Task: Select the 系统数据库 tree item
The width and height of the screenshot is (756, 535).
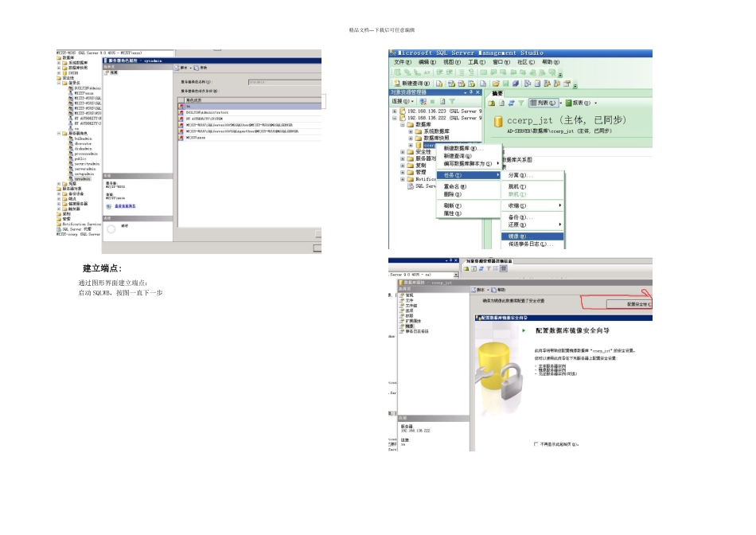Action: [x=436, y=131]
